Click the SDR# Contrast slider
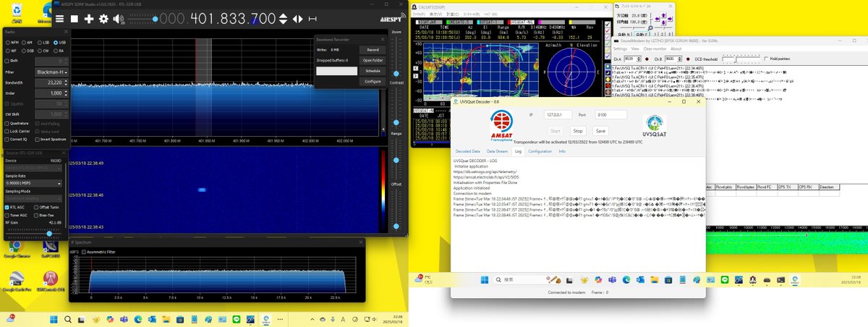This screenshot has height=327, width=868. (396, 107)
